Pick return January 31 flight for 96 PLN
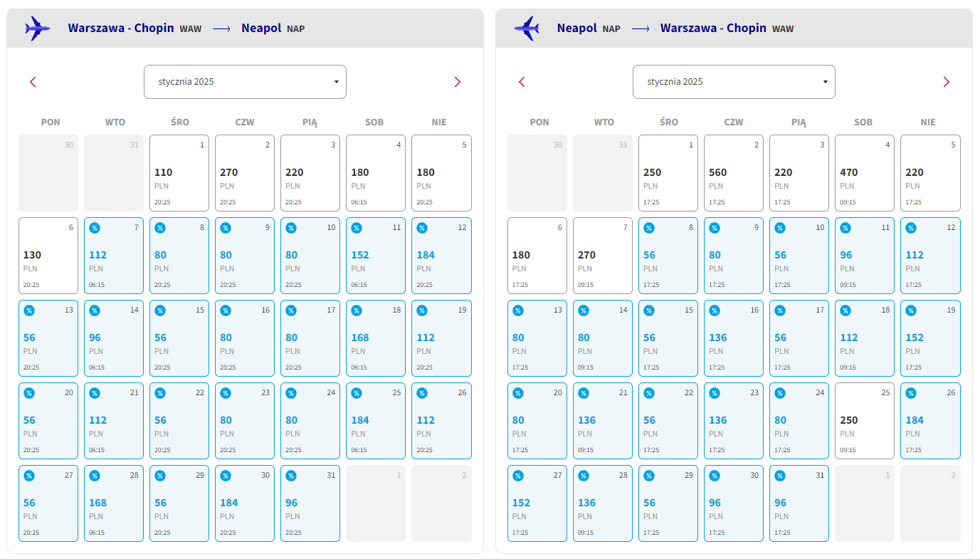This screenshot has height=559, width=980. coord(799,503)
